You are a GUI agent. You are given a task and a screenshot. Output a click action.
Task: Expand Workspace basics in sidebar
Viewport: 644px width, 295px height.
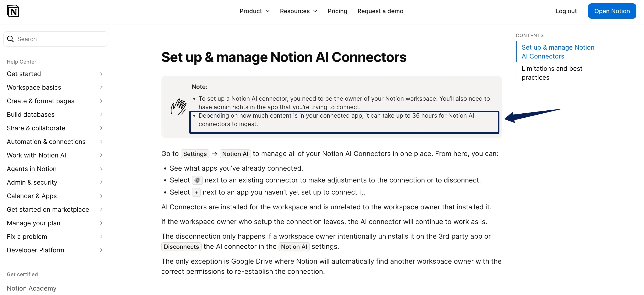point(55,87)
